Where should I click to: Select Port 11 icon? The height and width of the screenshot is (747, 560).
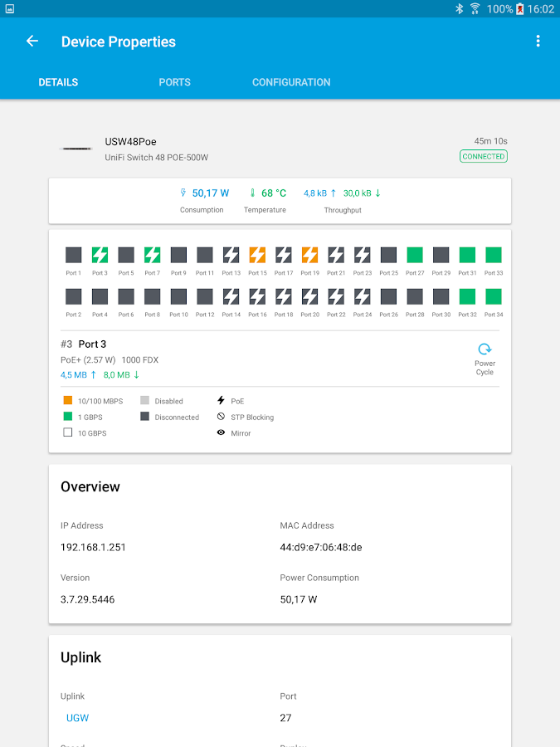tap(205, 255)
